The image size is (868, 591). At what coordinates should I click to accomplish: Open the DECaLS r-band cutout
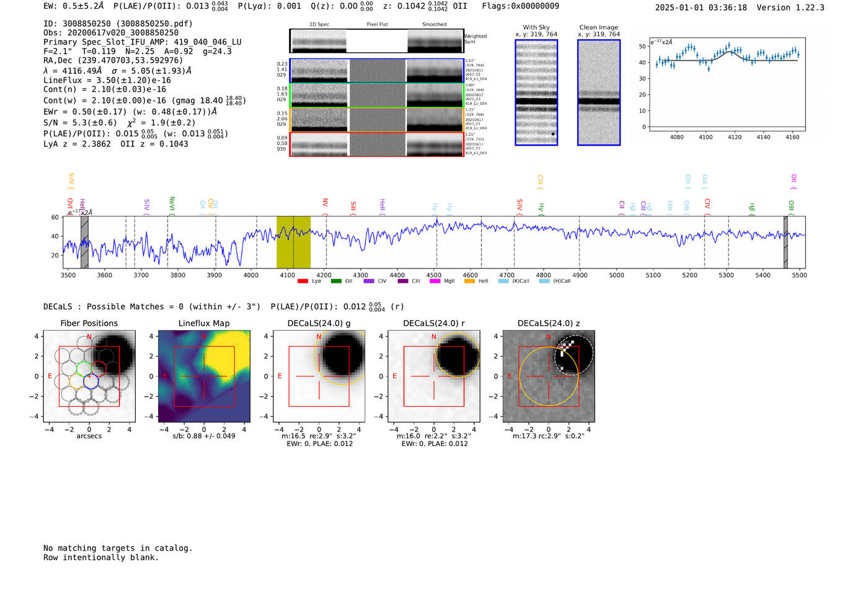point(434,376)
